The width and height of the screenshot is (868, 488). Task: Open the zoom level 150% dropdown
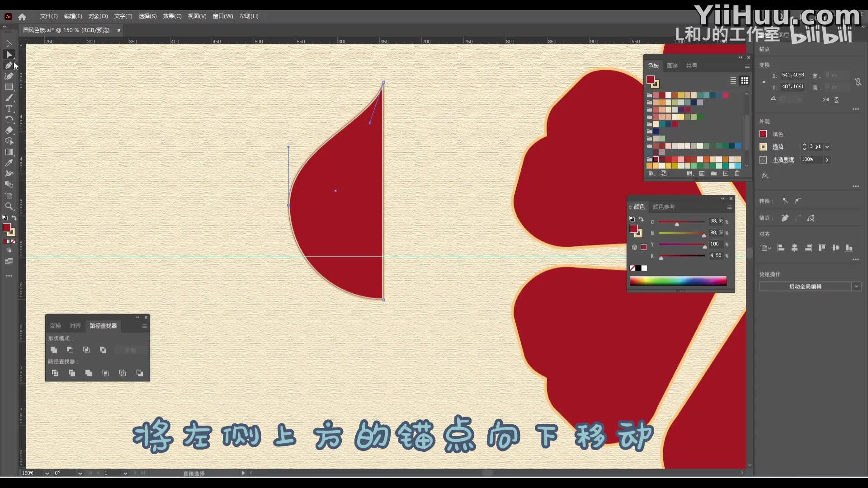(x=47, y=473)
